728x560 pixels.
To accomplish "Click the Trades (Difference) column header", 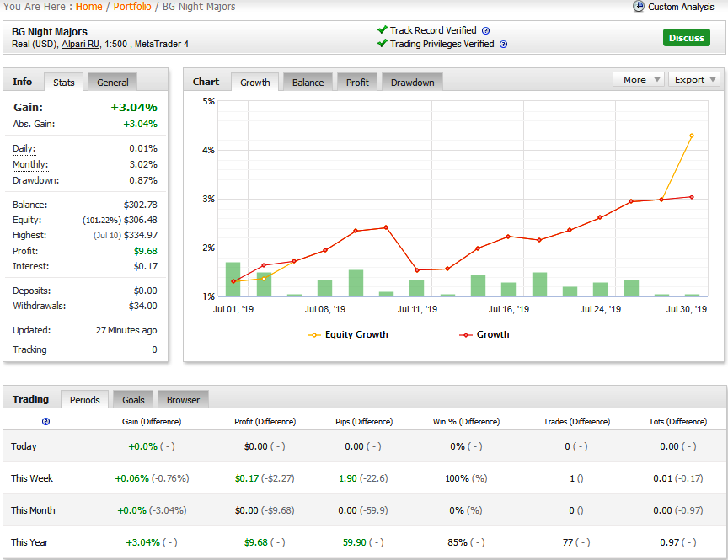I will click(x=576, y=421).
